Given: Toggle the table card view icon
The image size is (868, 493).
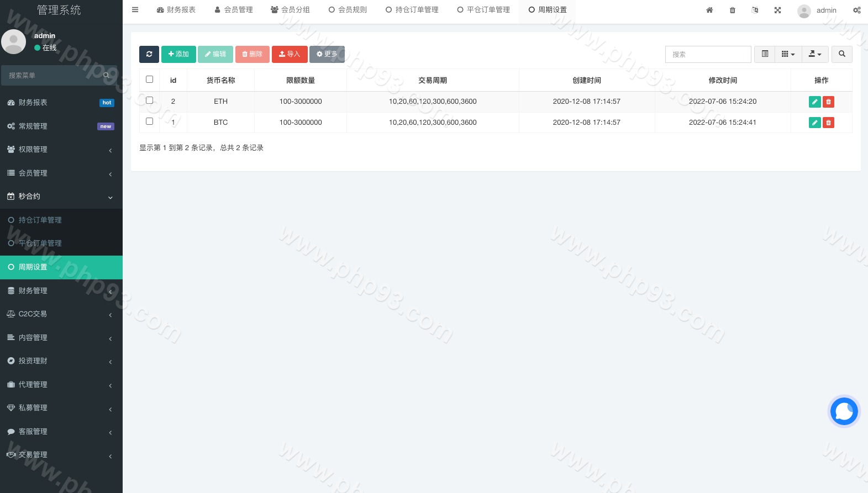Looking at the screenshot, I should (765, 54).
